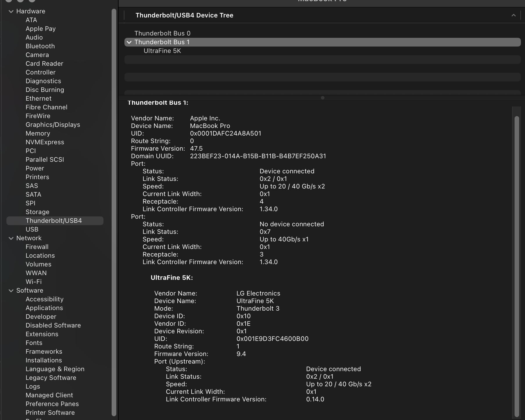
Task: Select Developer under Software
Action: tap(41, 317)
